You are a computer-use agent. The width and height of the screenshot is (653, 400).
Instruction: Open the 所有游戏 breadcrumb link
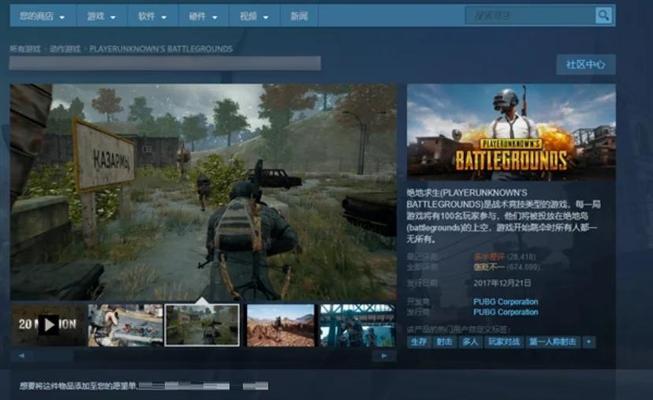tap(25, 49)
